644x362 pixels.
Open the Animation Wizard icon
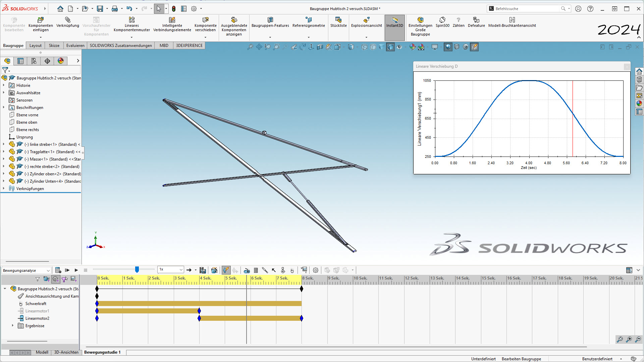click(x=214, y=270)
